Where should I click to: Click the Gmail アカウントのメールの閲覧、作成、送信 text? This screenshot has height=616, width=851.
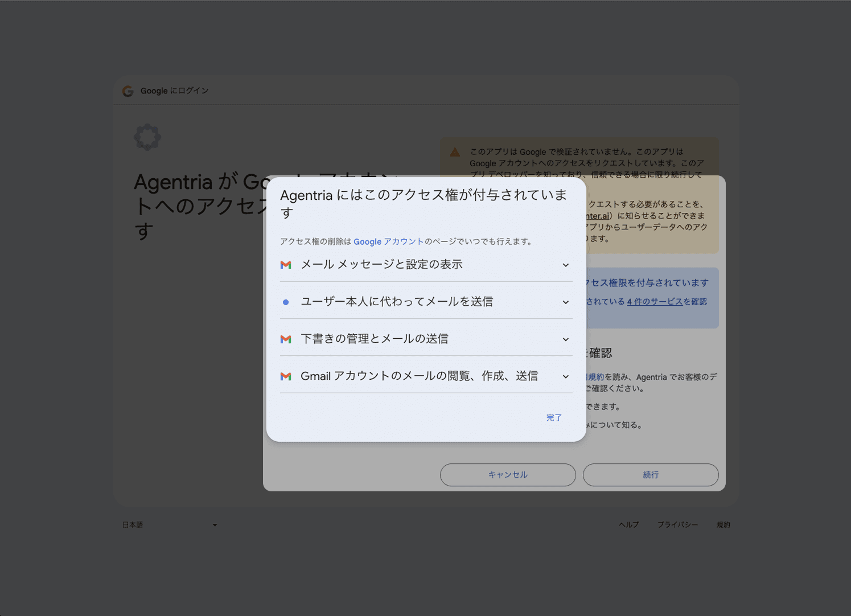click(420, 376)
